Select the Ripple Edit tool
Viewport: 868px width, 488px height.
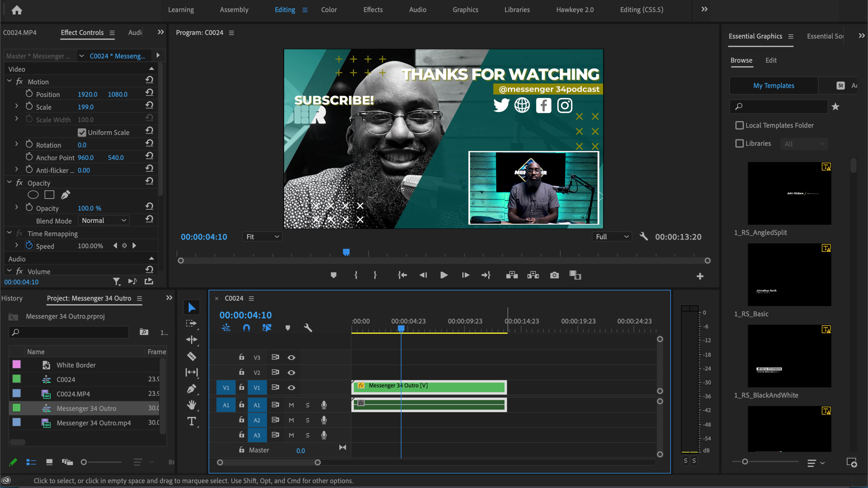[192, 339]
